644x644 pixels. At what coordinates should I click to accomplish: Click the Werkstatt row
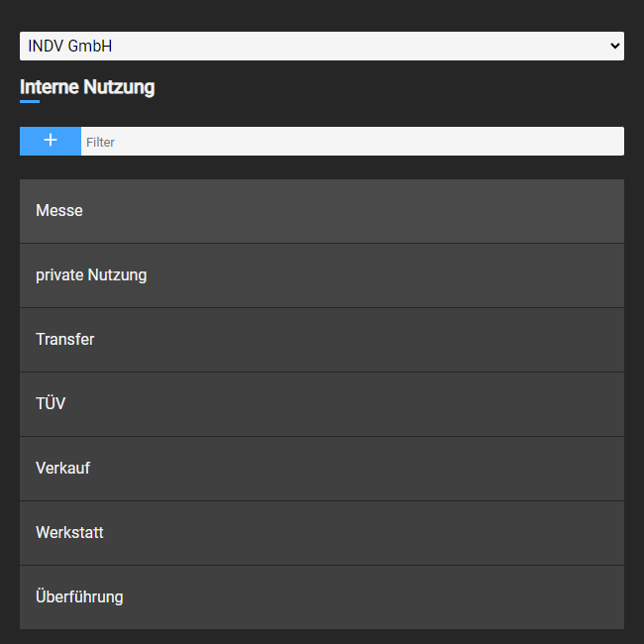tap(322, 533)
